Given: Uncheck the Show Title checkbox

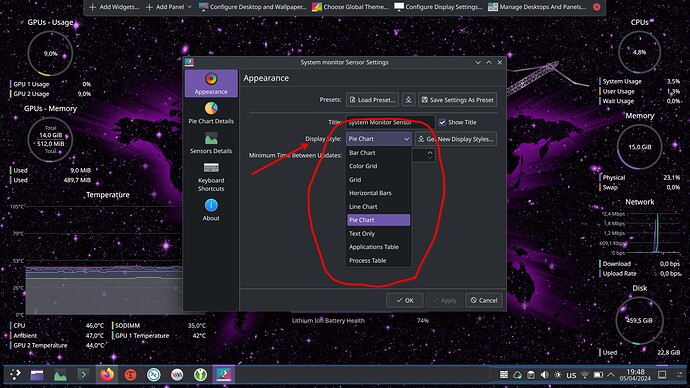Looking at the screenshot, I should 442,122.
